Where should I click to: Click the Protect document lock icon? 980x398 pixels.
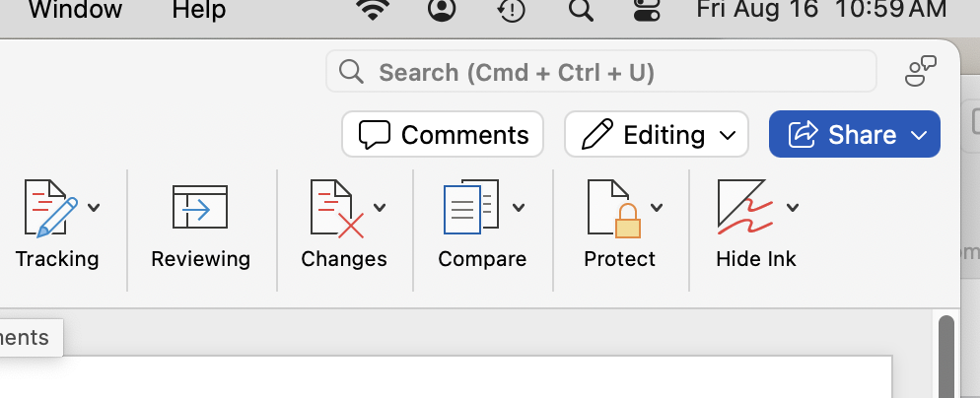click(x=613, y=208)
